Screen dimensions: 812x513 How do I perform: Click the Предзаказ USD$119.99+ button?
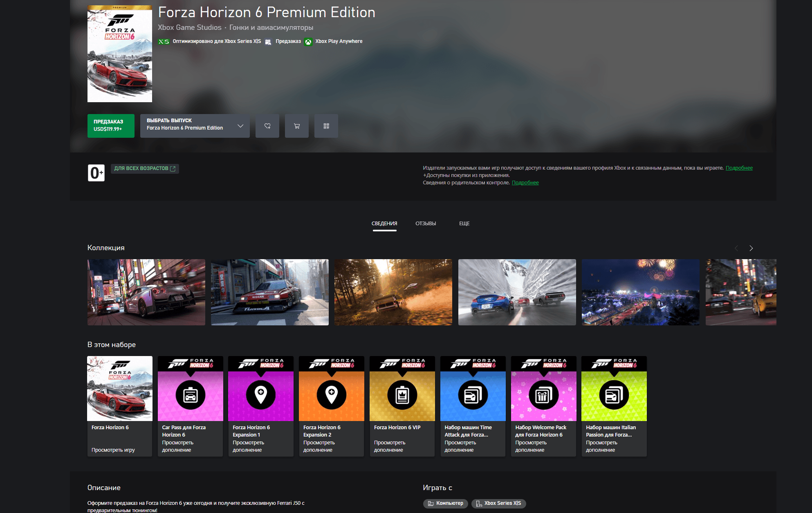pyautogui.click(x=111, y=126)
